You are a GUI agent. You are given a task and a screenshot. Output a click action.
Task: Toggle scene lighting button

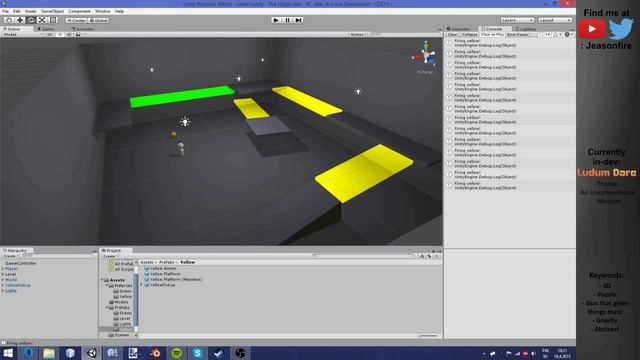click(x=60, y=35)
